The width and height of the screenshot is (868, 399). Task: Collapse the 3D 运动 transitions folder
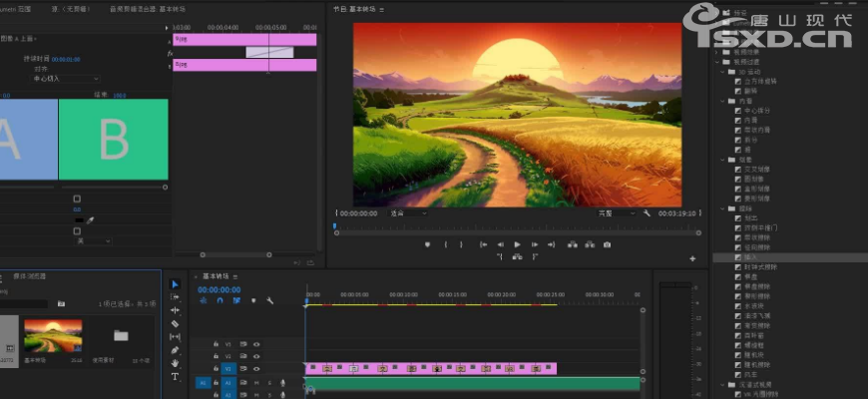(722, 72)
